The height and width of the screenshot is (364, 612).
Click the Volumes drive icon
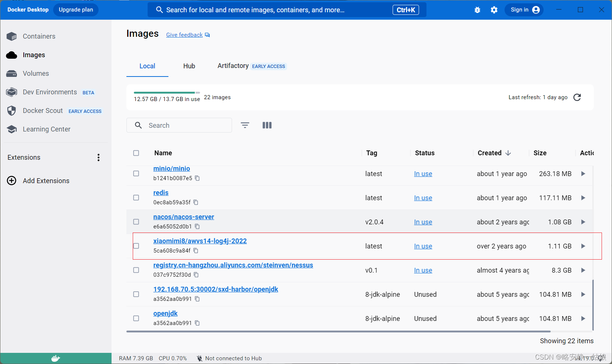click(12, 74)
